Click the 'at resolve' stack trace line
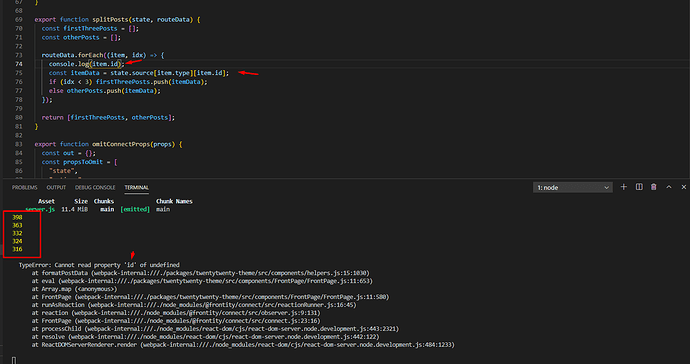 click(x=205, y=337)
